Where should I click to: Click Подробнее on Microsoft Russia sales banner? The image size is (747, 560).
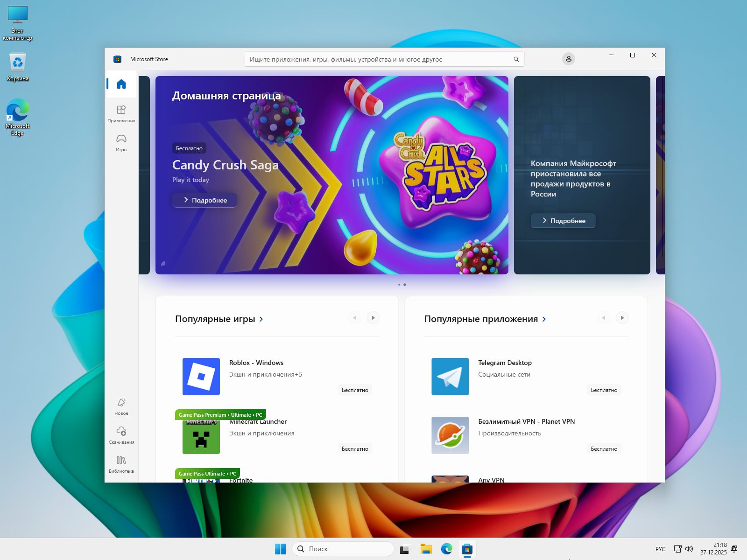[x=563, y=221]
